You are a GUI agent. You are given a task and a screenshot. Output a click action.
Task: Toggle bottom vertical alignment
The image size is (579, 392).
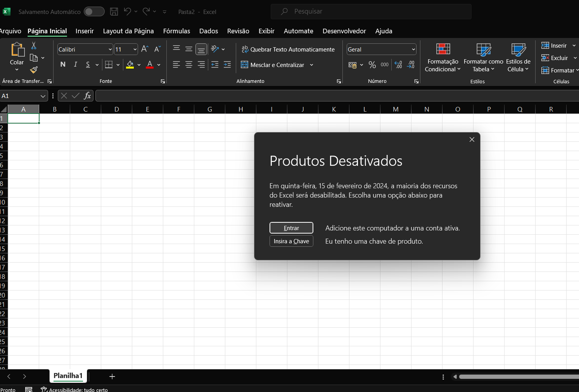[201, 49]
